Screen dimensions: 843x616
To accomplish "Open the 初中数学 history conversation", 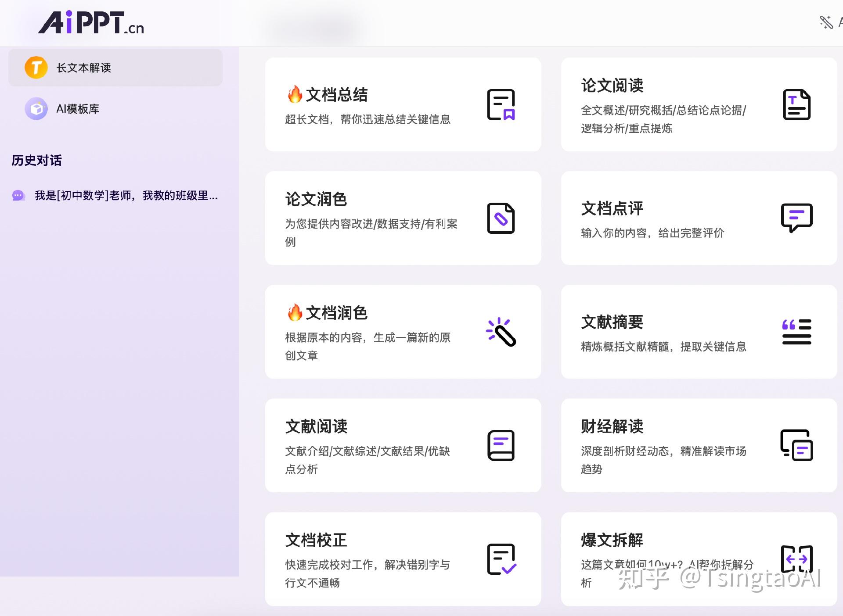I will (x=126, y=196).
